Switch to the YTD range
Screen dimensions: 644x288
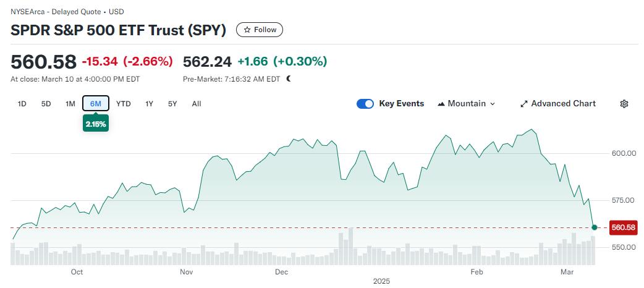[124, 104]
